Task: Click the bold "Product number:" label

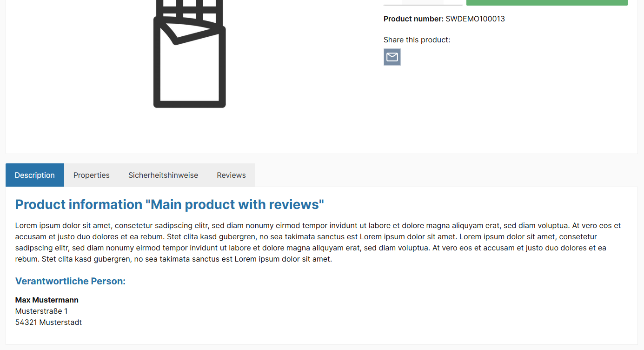Action: pos(413,19)
